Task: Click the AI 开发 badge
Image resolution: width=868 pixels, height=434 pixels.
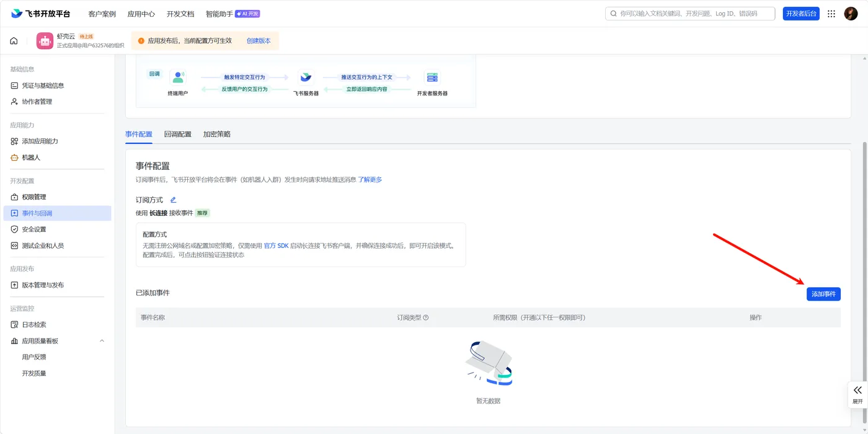Action: point(247,14)
